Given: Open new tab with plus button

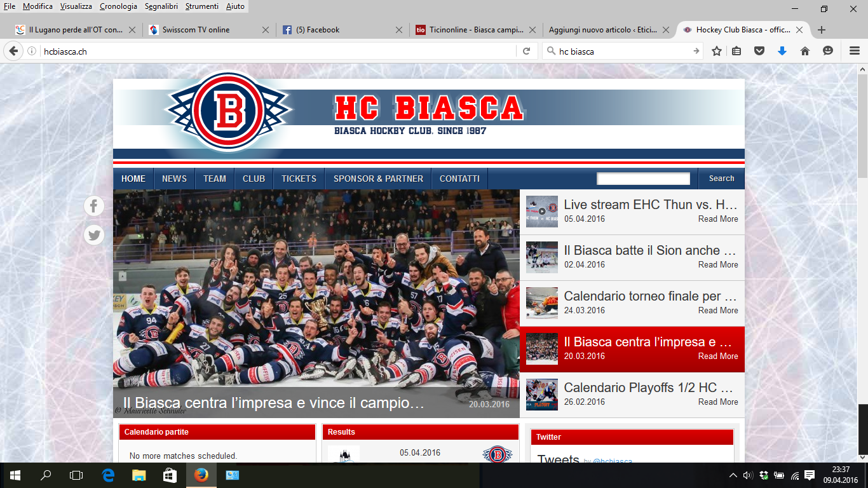Looking at the screenshot, I should pos(821,30).
